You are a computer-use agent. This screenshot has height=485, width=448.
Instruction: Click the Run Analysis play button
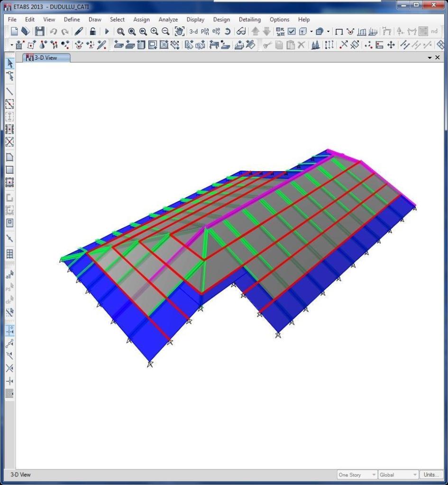pos(107,31)
